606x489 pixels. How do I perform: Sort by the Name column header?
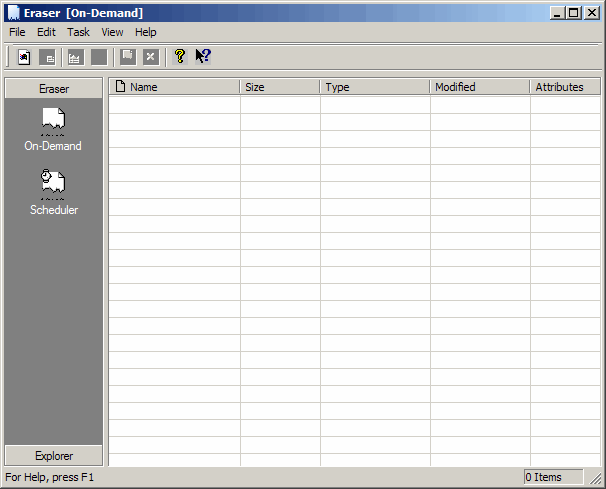[174, 87]
